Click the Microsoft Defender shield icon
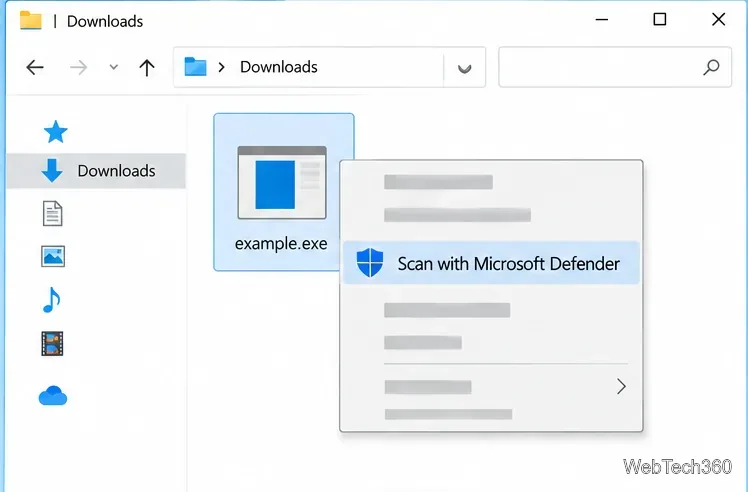This screenshot has width=748, height=492. pyautogui.click(x=370, y=262)
